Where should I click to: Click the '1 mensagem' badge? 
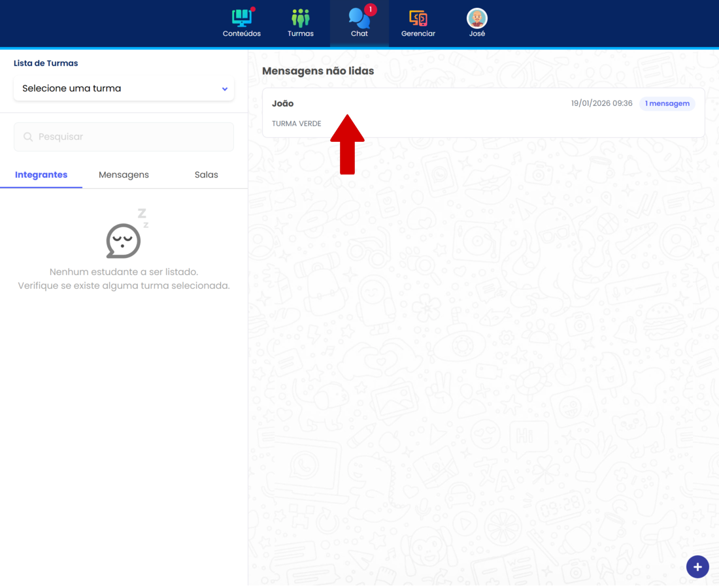[x=667, y=104]
